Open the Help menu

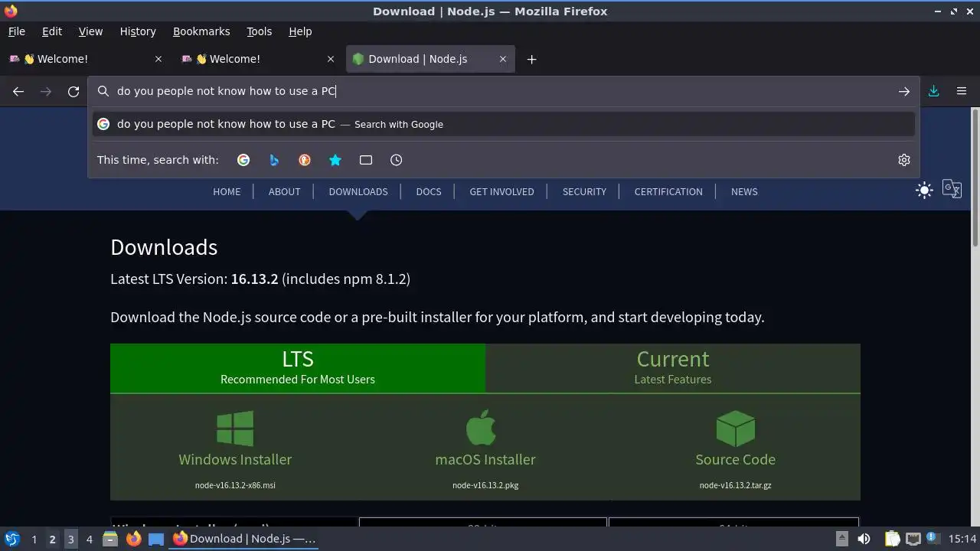[300, 31]
